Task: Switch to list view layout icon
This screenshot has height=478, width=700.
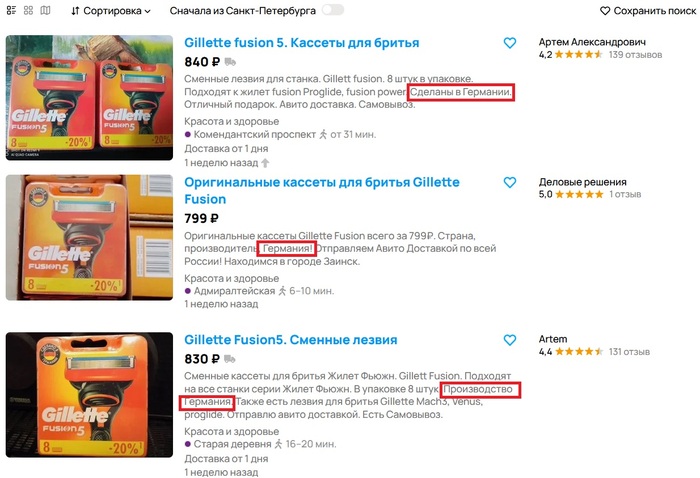Action: coord(11,11)
